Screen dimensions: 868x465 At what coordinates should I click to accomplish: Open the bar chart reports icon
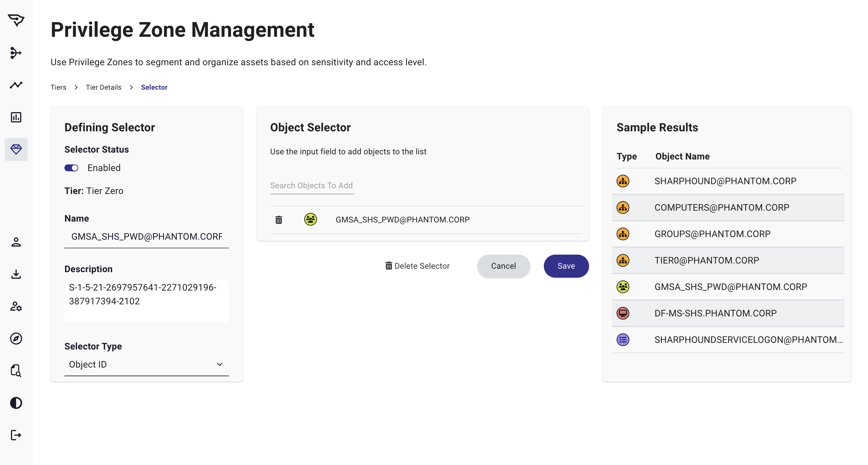(16, 117)
